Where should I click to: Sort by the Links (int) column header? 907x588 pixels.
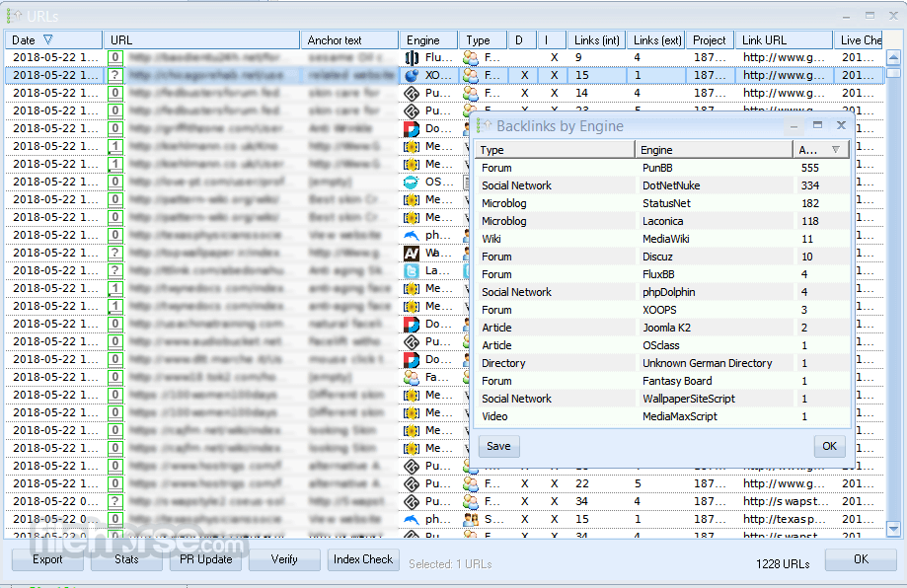[x=597, y=39]
